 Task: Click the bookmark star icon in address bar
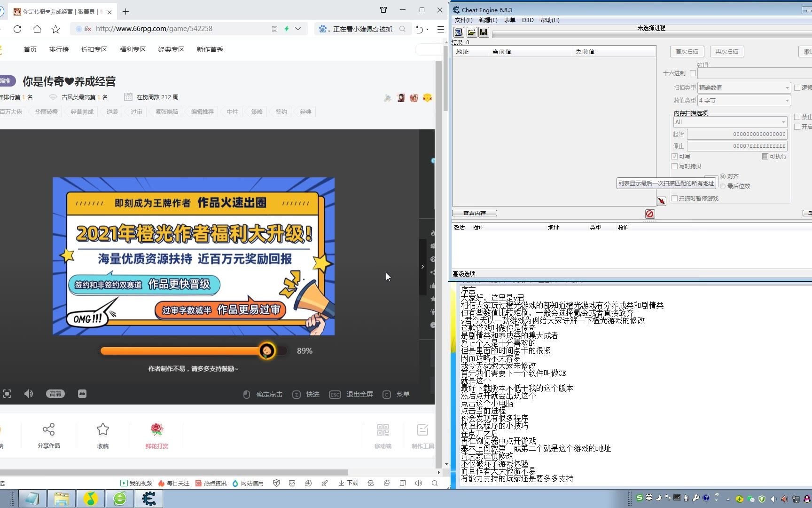pos(55,29)
